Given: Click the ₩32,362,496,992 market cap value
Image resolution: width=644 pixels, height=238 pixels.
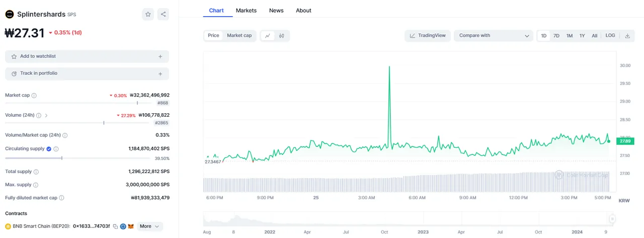Looking at the screenshot, I should 149,95.
